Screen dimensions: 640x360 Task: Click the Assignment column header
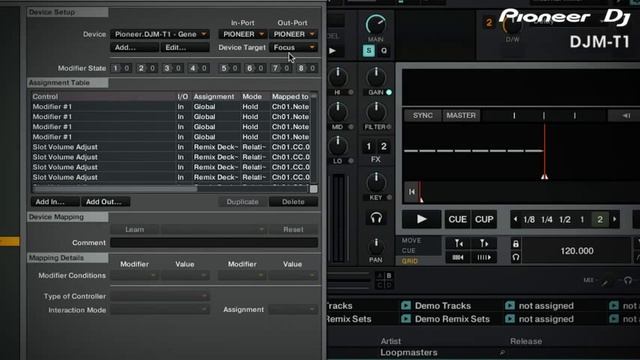coord(216,97)
